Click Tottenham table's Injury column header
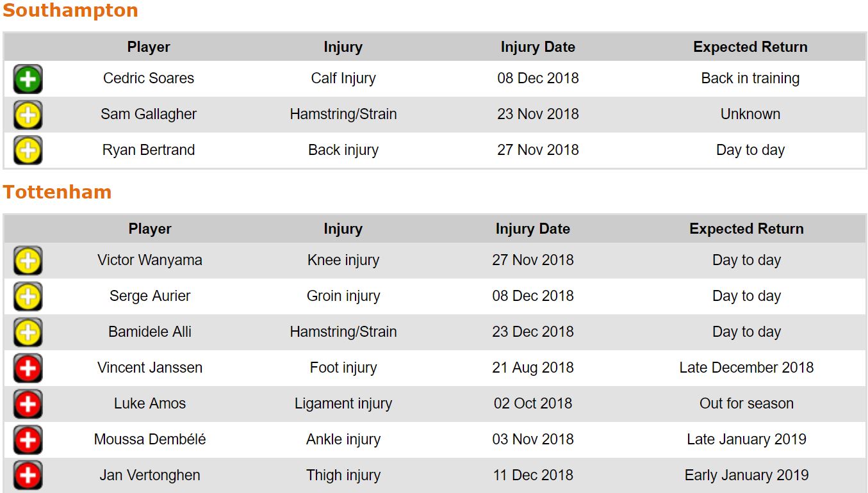This screenshot has width=868, height=493. click(x=343, y=229)
